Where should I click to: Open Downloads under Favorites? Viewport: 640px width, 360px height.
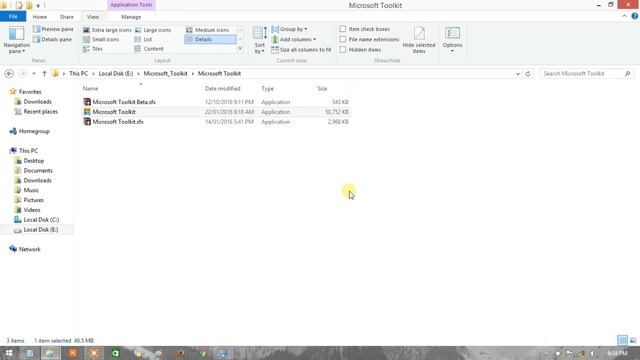[x=37, y=102]
